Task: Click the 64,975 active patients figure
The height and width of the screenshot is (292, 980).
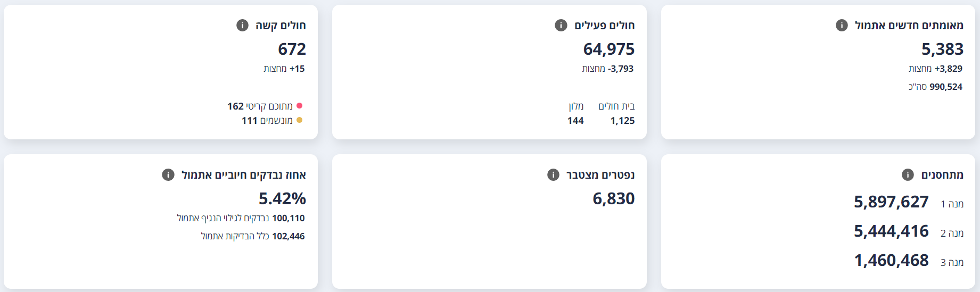Action: click(x=609, y=49)
